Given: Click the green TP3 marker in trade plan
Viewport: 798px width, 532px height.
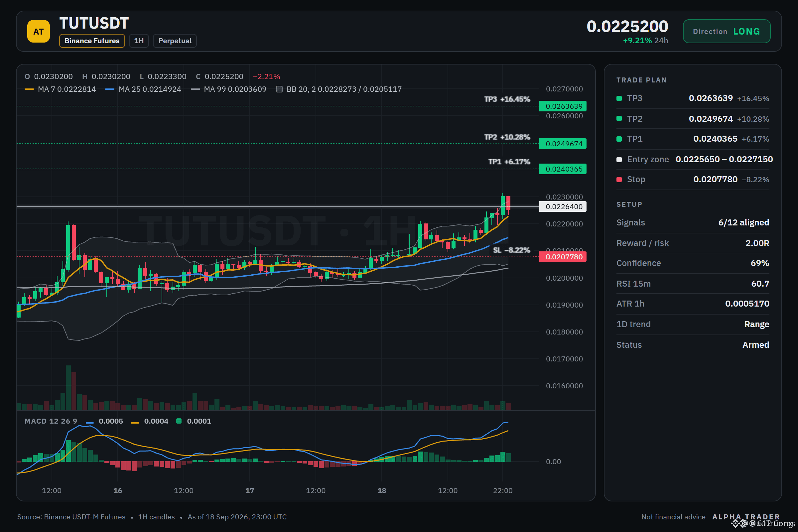Looking at the screenshot, I should point(619,98).
